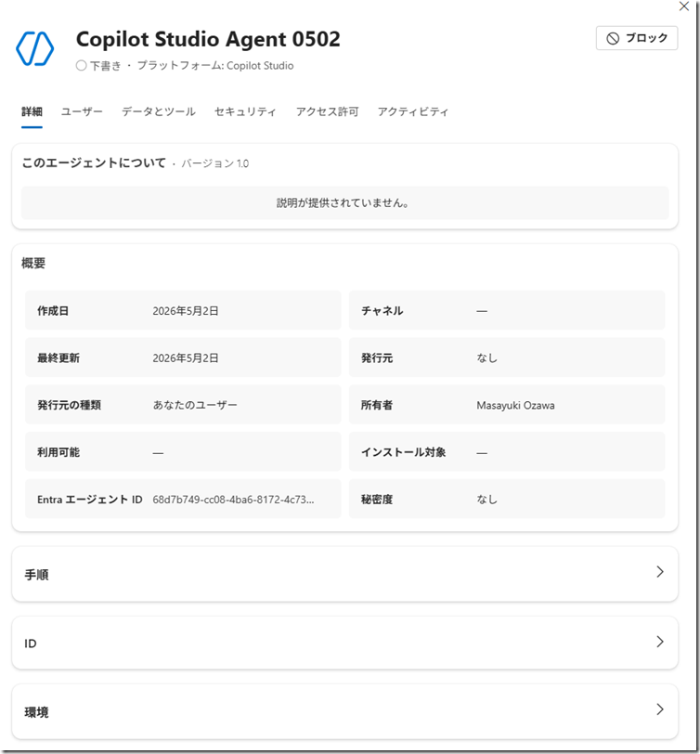Click the このエージェントについて heading
The image size is (700, 754).
(93, 163)
